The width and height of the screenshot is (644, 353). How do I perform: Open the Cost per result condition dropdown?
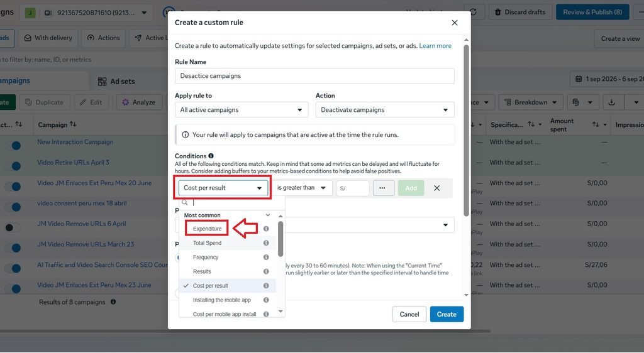(223, 188)
